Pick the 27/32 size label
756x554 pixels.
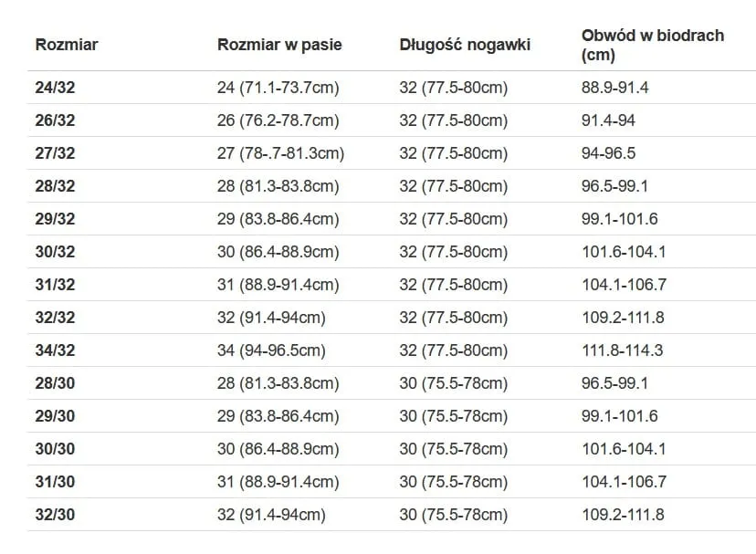[55, 153]
